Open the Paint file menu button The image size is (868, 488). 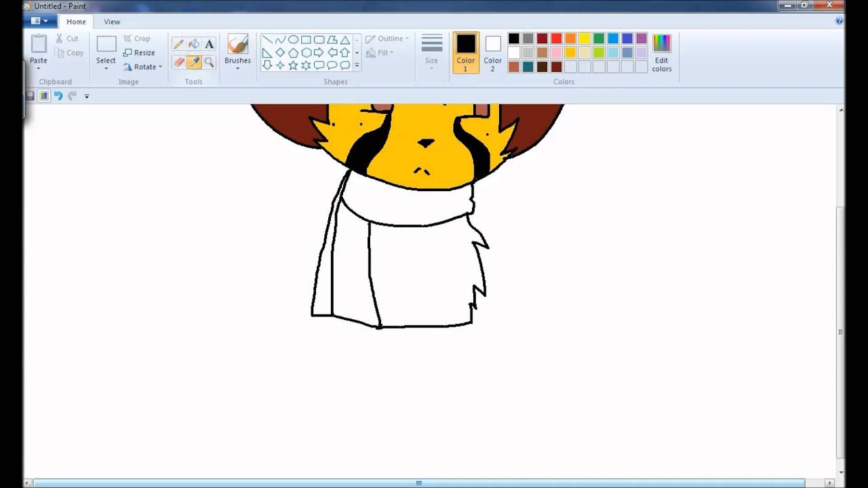39,21
